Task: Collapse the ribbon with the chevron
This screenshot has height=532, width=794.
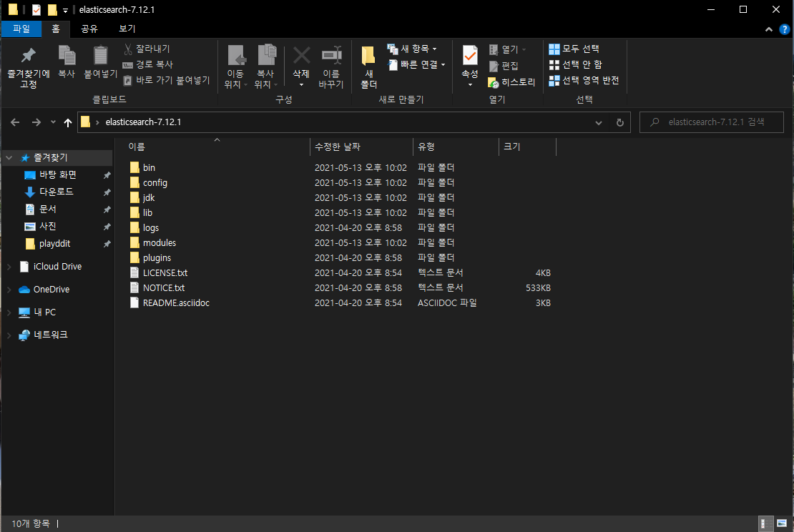Action: [x=769, y=29]
